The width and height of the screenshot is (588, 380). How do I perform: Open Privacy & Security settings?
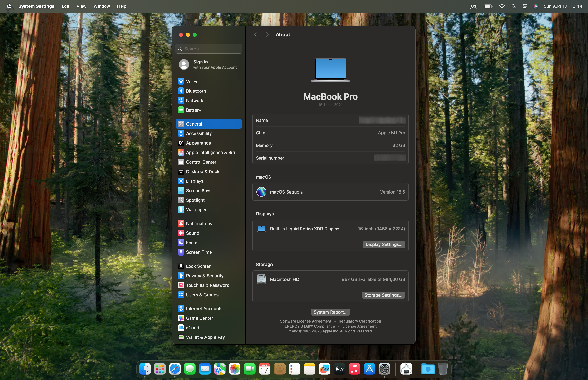pyautogui.click(x=209, y=276)
